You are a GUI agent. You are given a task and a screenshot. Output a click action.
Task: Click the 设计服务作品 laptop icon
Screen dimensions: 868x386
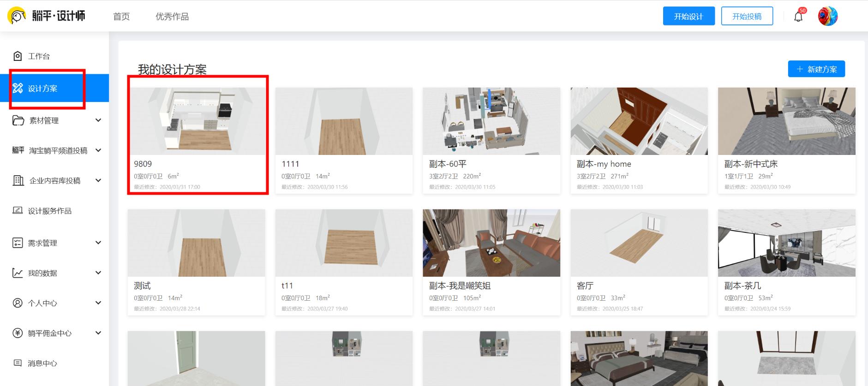(18, 210)
